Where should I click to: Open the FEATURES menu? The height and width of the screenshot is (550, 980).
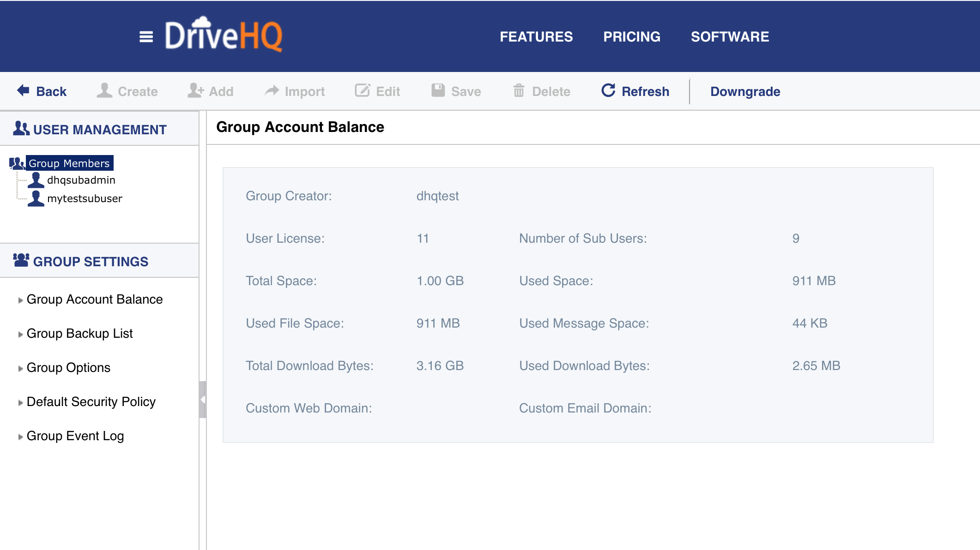coord(536,36)
